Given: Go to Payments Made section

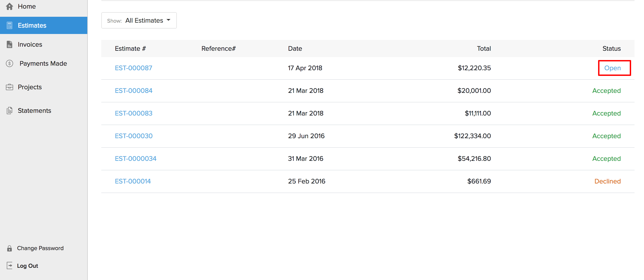Looking at the screenshot, I should coord(43,63).
